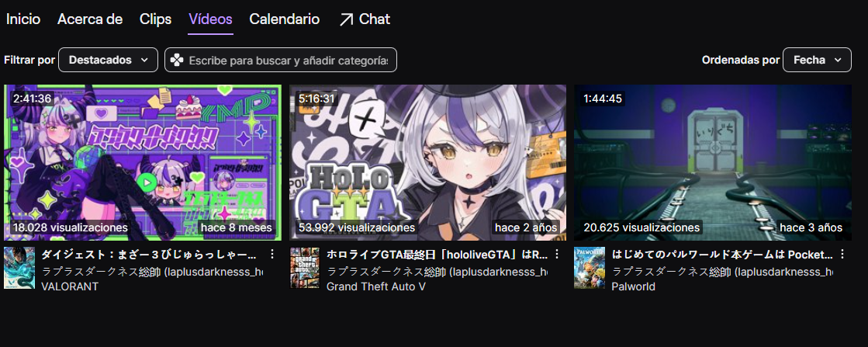Click the Grand Theft Auto V cover icon
Viewport: 868px width, 347px height.
click(305, 268)
